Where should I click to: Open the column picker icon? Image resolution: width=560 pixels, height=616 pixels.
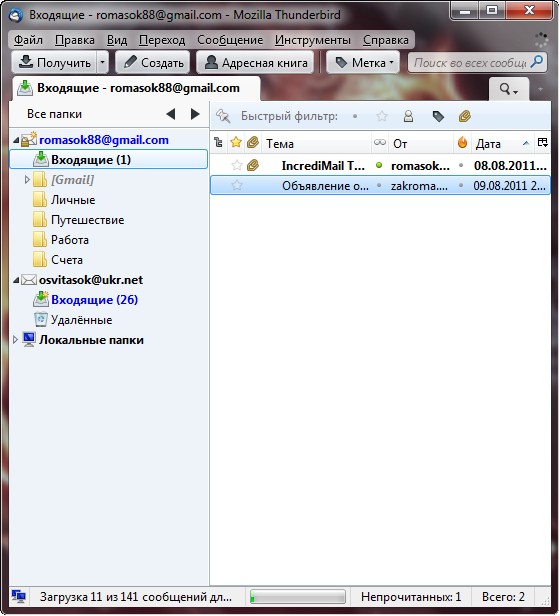click(x=543, y=142)
